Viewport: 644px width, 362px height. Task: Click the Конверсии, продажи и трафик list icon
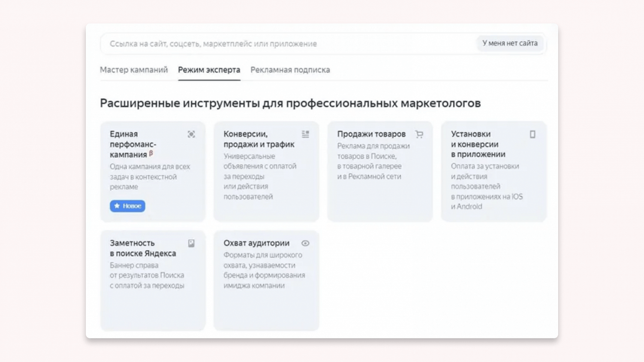[x=305, y=134]
